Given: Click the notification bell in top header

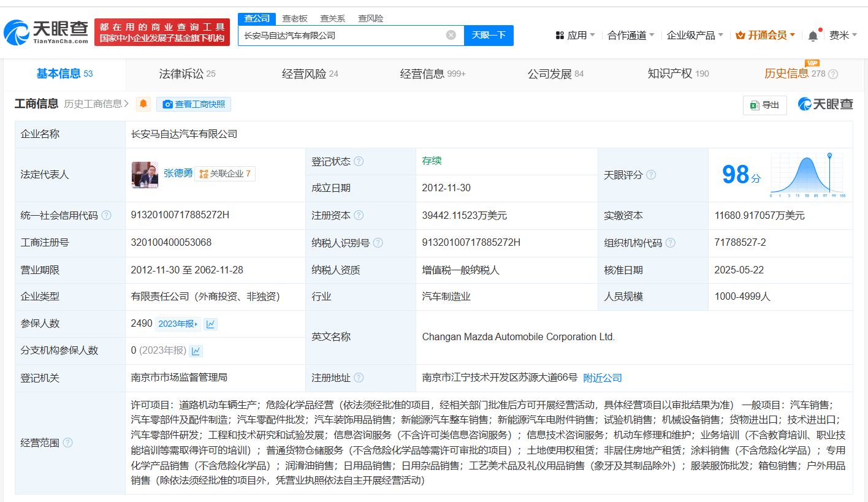Looking at the screenshot, I should tap(813, 36).
